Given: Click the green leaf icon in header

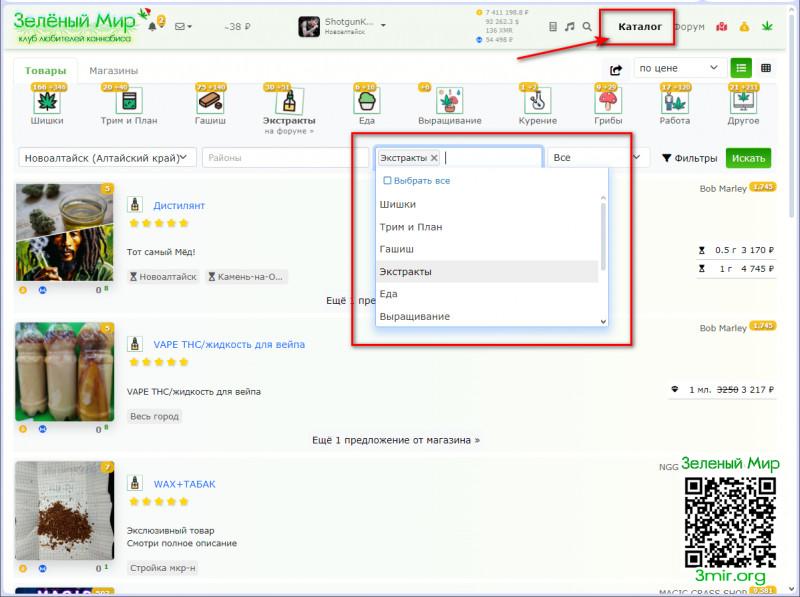Looking at the screenshot, I should [x=768, y=27].
